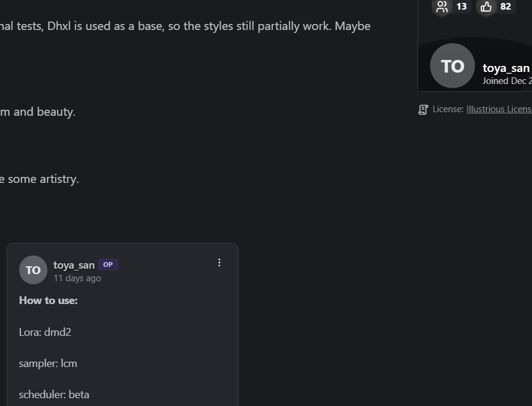The image size is (532, 406).
Task: Open the Illustrious License link
Action: click(x=498, y=109)
